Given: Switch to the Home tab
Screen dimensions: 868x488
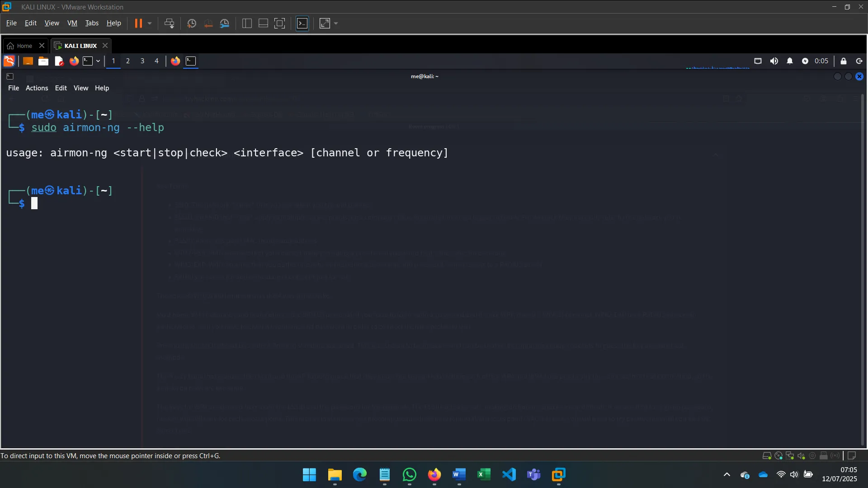Looking at the screenshot, I should (x=20, y=46).
